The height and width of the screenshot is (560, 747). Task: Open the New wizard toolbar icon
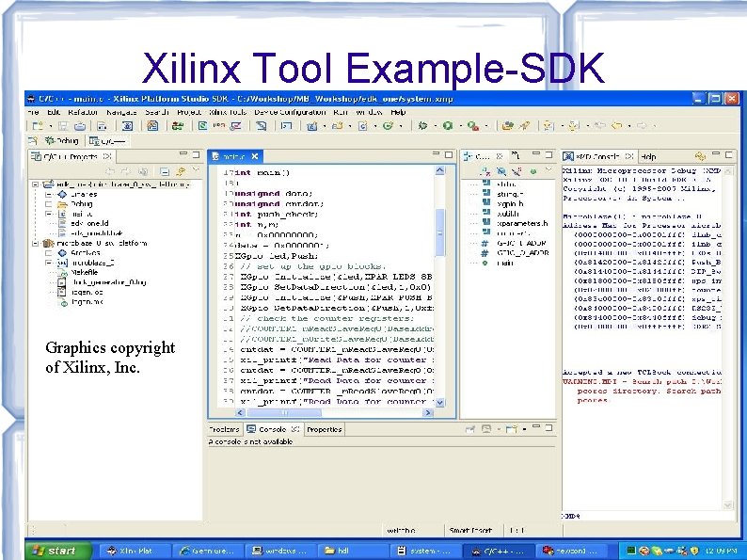pyautogui.click(x=37, y=126)
